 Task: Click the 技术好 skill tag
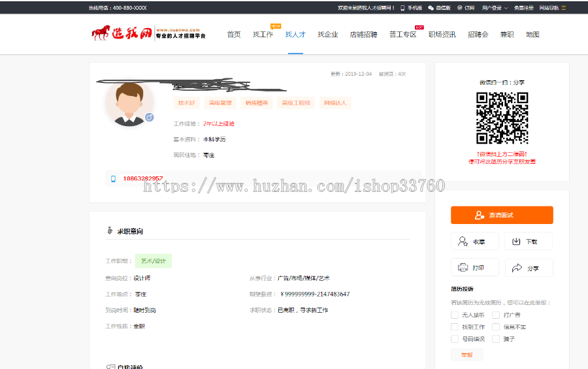186,103
